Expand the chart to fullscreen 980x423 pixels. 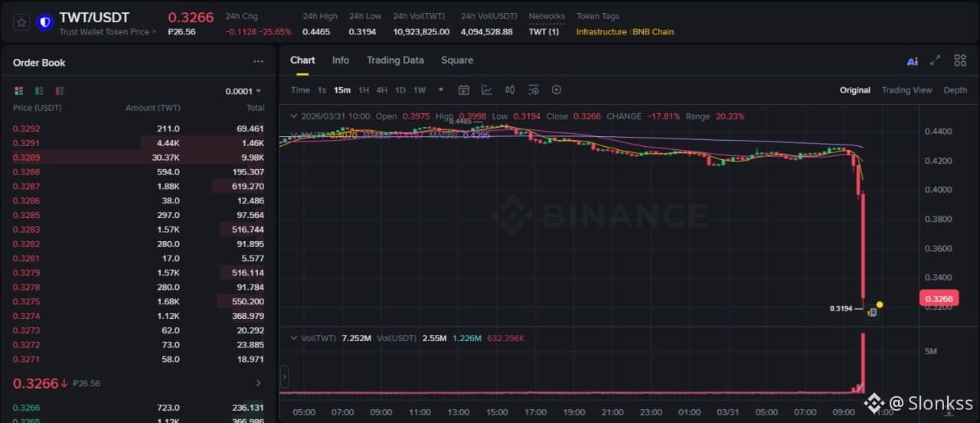pos(935,60)
